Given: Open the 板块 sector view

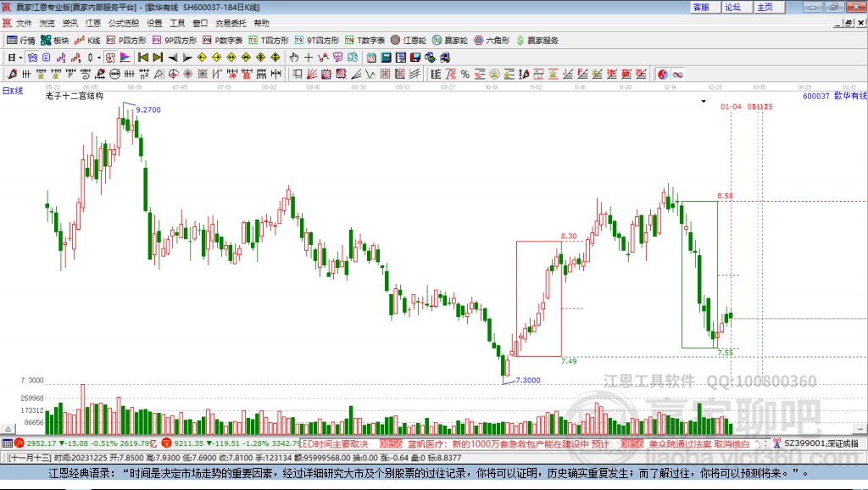Looking at the screenshot, I should pyautogui.click(x=54, y=41).
